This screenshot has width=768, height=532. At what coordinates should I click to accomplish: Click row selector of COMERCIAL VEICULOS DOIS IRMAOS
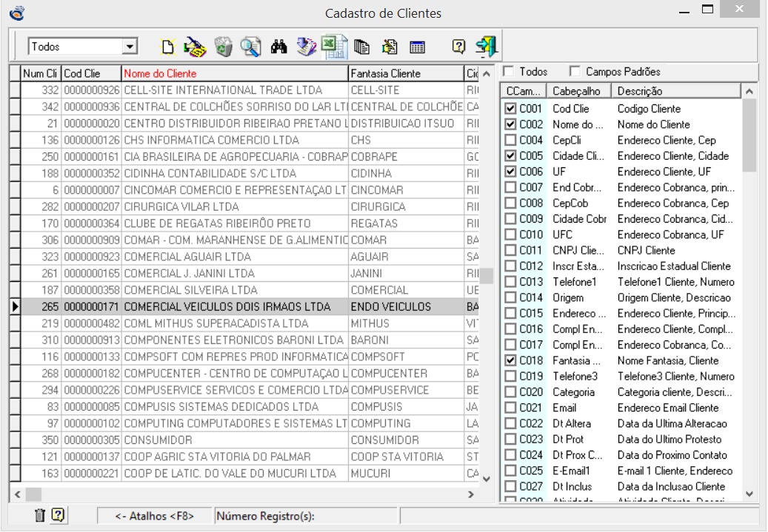coord(16,307)
